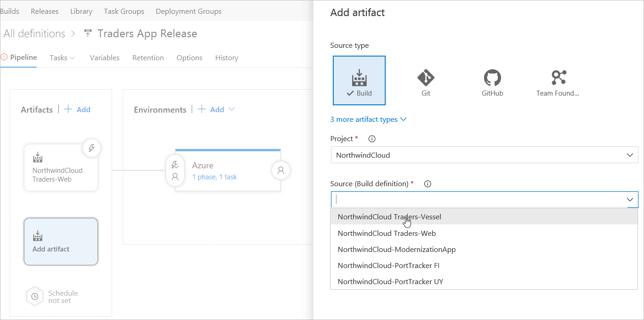Open post-deployment approvers icon on Azure environment

pos(281,170)
